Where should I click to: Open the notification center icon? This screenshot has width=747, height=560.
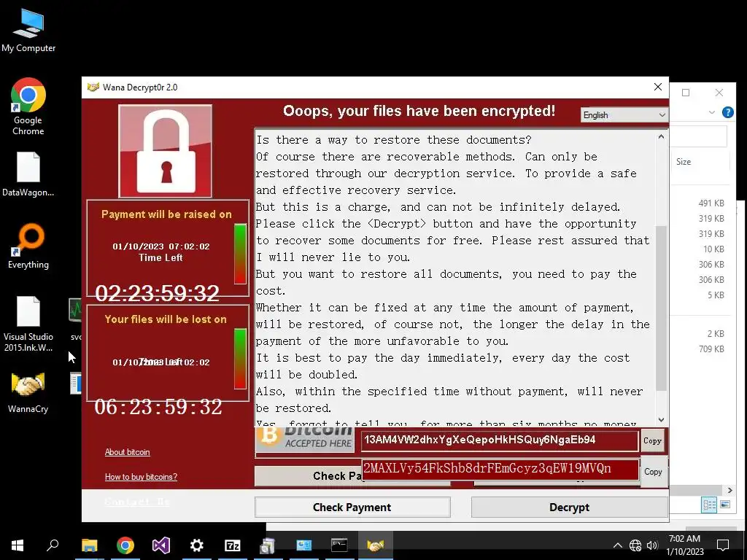[x=723, y=545]
